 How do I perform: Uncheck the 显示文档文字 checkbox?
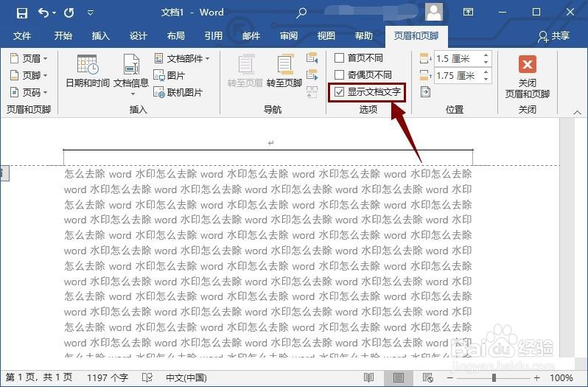click(340, 92)
